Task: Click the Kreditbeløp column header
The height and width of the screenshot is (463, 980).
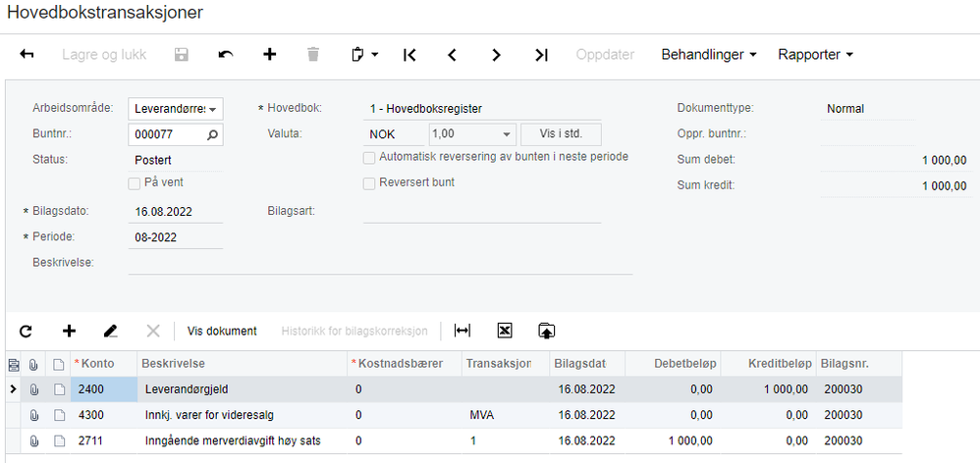Action: click(x=768, y=364)
